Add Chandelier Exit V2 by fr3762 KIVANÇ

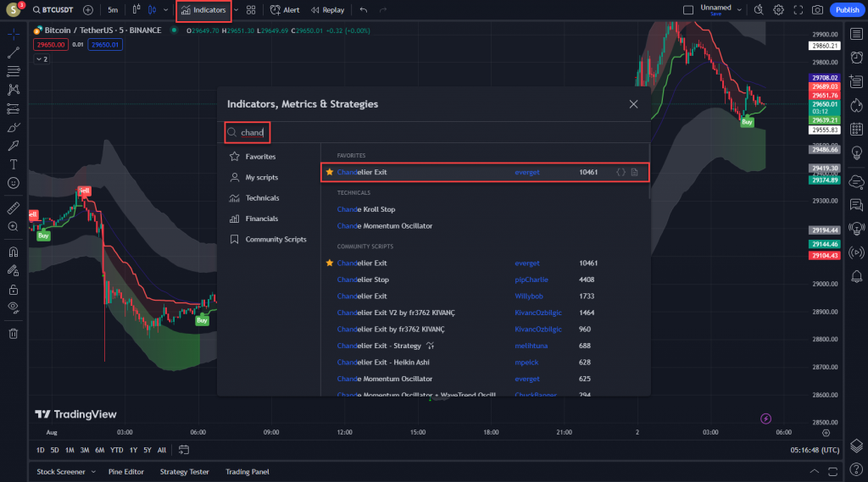coord(484,313)
